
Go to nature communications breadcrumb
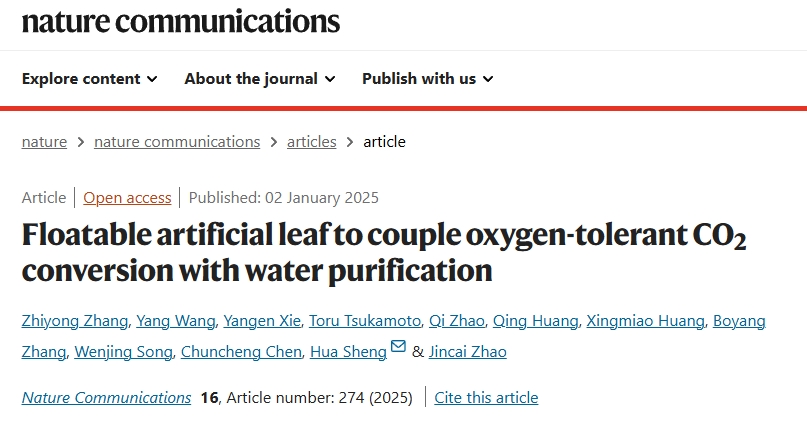click(177, 141)
